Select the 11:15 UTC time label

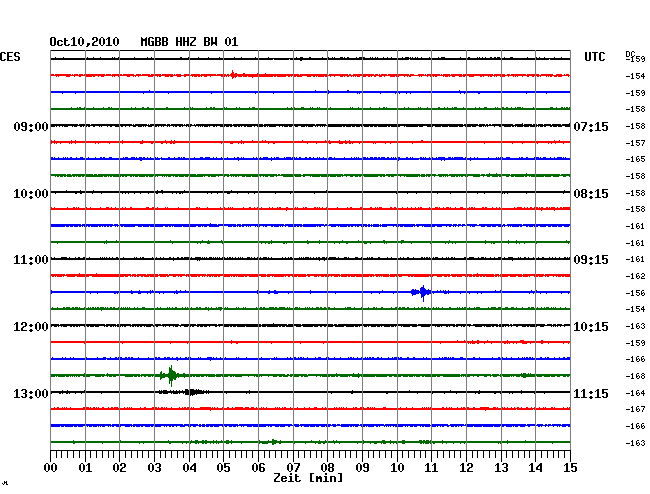click(591, 393)
